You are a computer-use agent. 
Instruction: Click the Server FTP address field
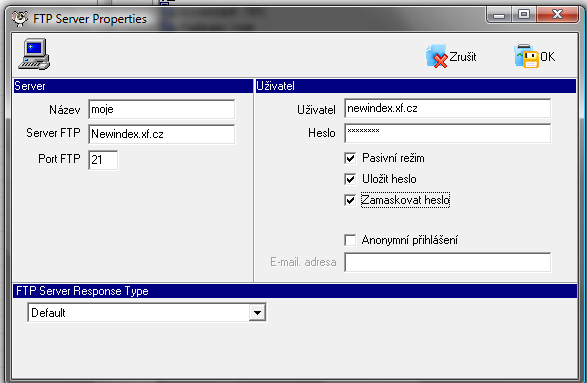click(162, 134)
